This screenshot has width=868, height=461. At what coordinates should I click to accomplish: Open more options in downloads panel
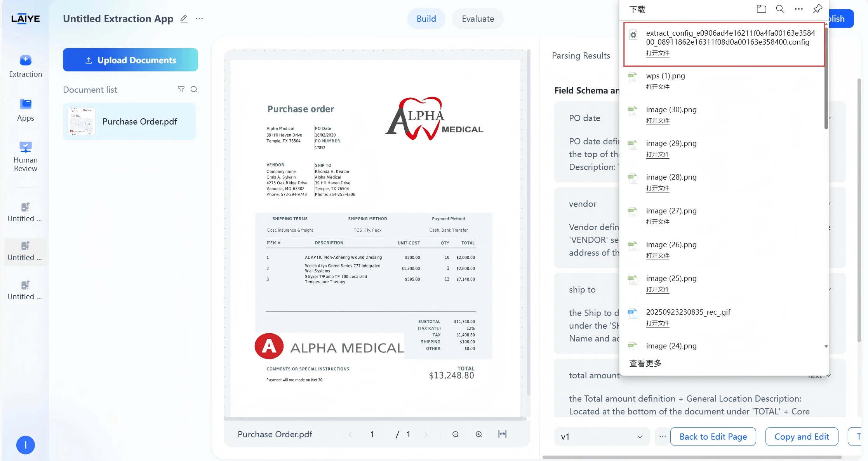click(x=798, y=9)
